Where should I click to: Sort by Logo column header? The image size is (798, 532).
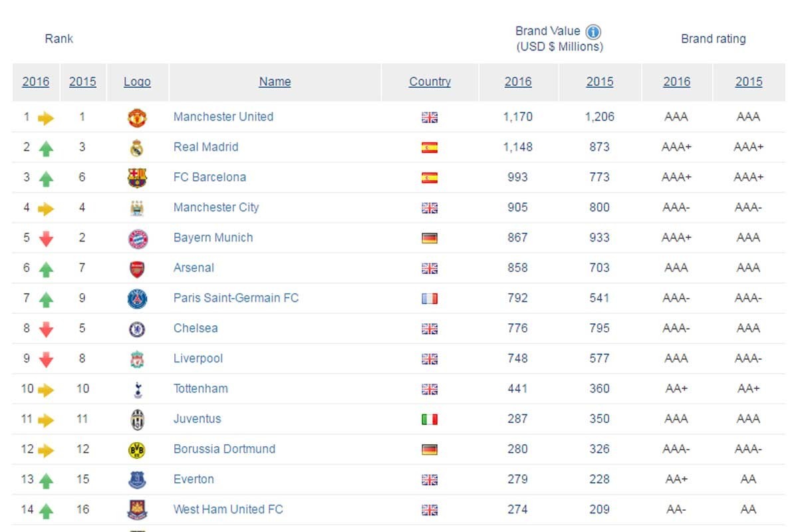click(137, 82)
